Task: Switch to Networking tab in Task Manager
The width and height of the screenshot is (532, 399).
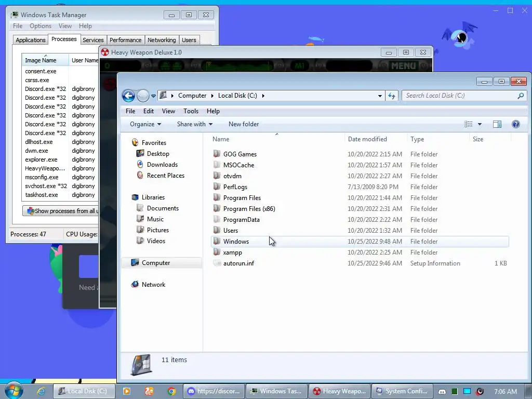Action: (162, 40)
